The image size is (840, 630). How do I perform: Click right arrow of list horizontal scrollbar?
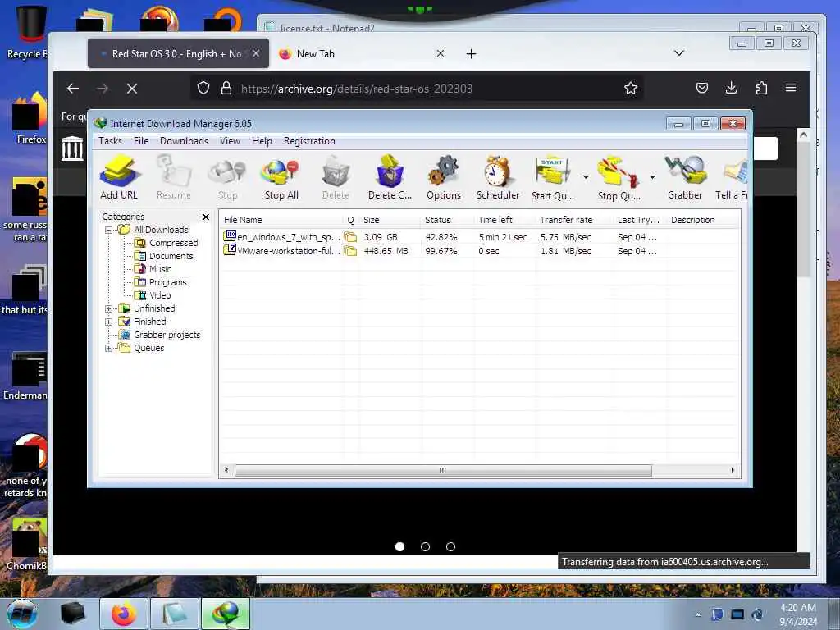click(733, 470)
